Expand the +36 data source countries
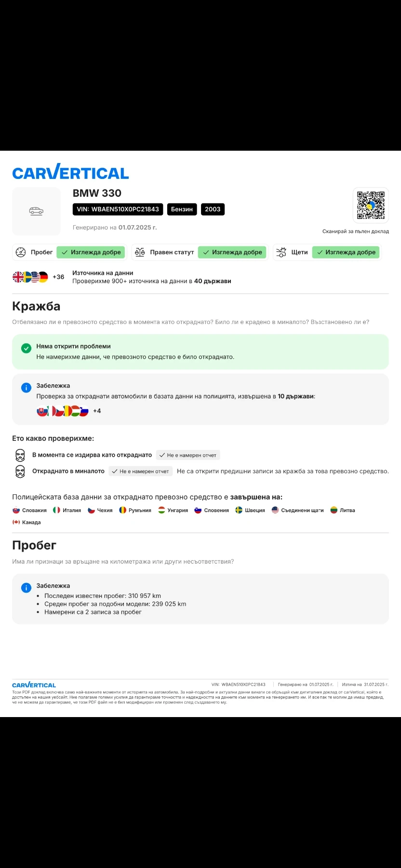Viewport: 401px width, 868px height. coord(58,277)
